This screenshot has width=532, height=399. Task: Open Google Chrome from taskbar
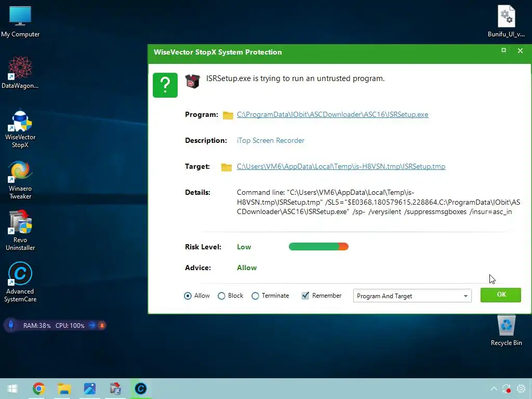[x=38, y=389]
